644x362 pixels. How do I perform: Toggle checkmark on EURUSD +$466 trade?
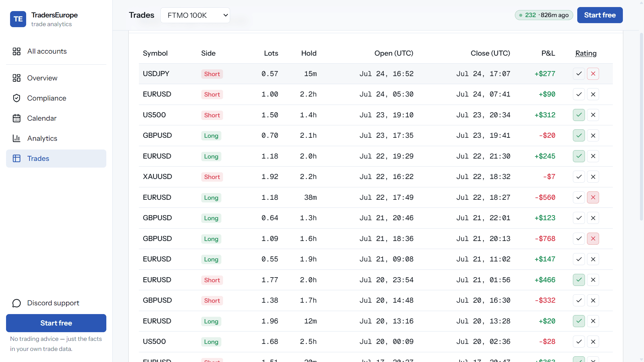click(x=579, y=280)
